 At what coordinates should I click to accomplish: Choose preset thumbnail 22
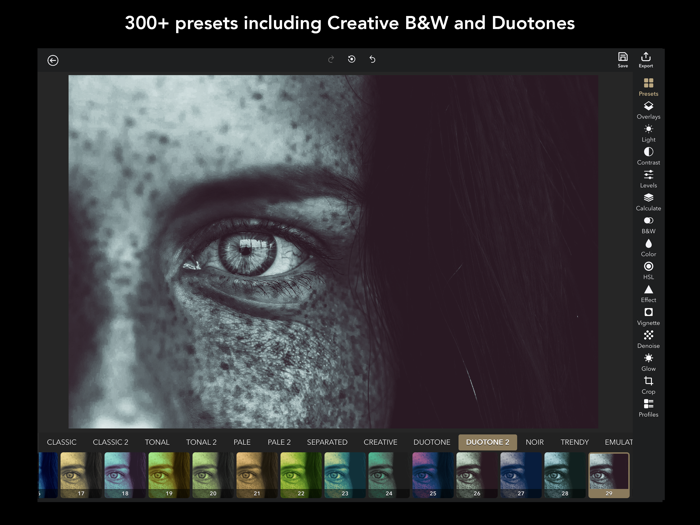point(301,475)
